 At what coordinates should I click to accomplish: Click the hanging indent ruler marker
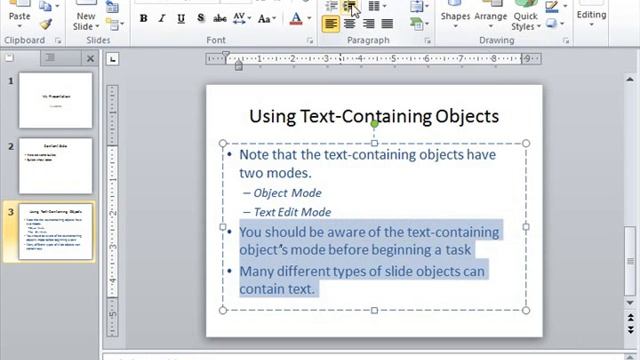239,64
